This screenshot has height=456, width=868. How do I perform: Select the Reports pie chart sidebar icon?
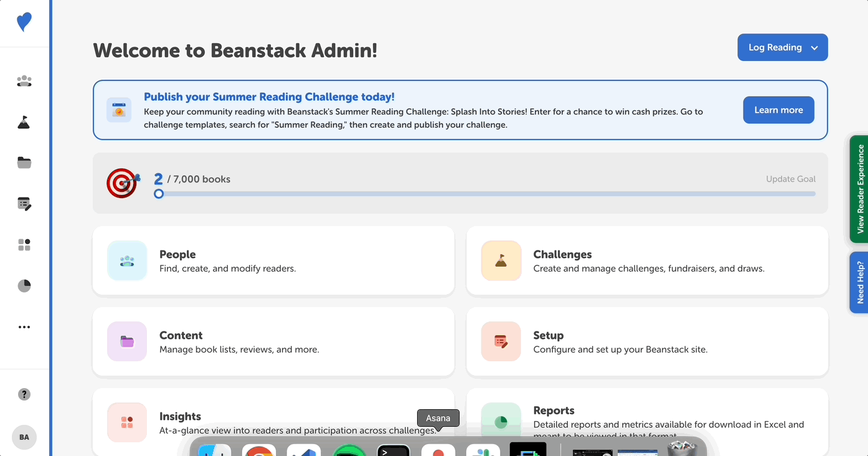[x=24, y=285]
